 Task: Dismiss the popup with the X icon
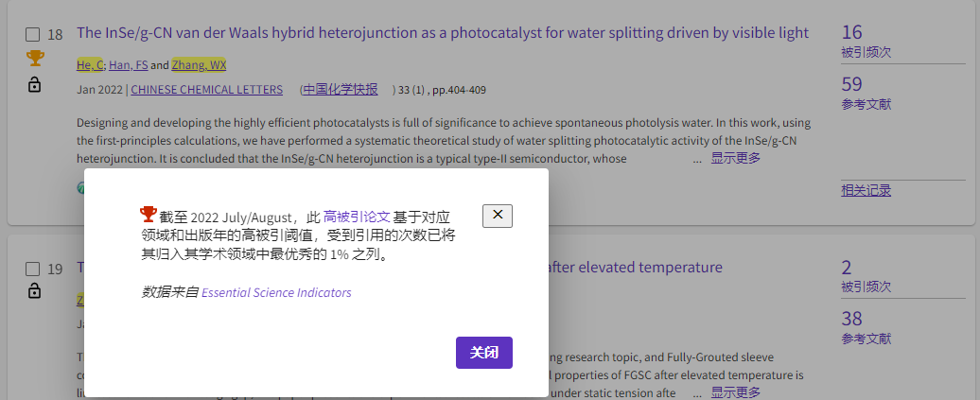pyautogui.click(x=497, y=216)
